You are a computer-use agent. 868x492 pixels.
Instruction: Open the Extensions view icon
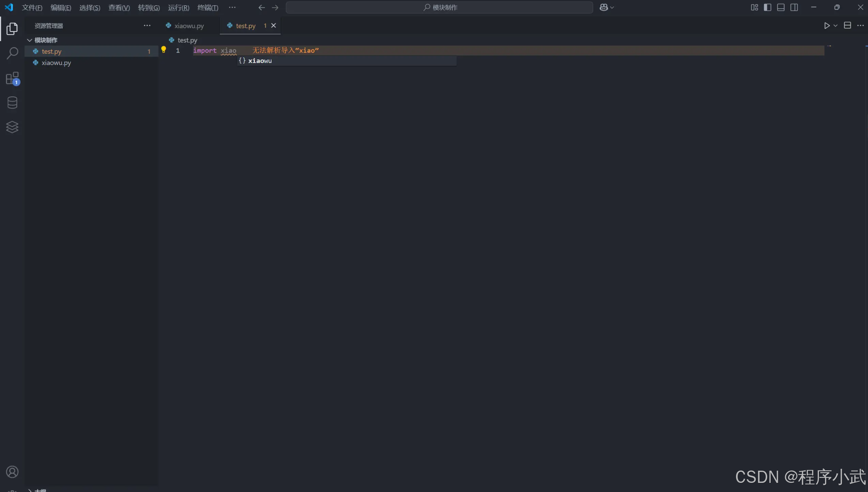pyautogui.click(x=12, y=78)
